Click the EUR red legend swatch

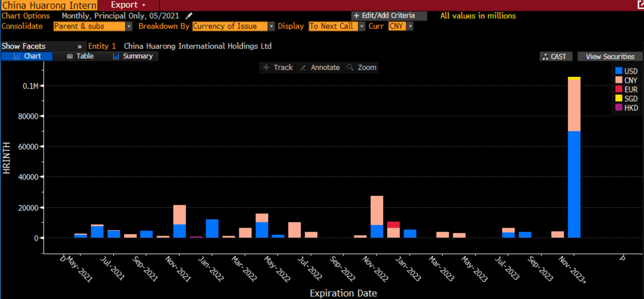(618, 89)
